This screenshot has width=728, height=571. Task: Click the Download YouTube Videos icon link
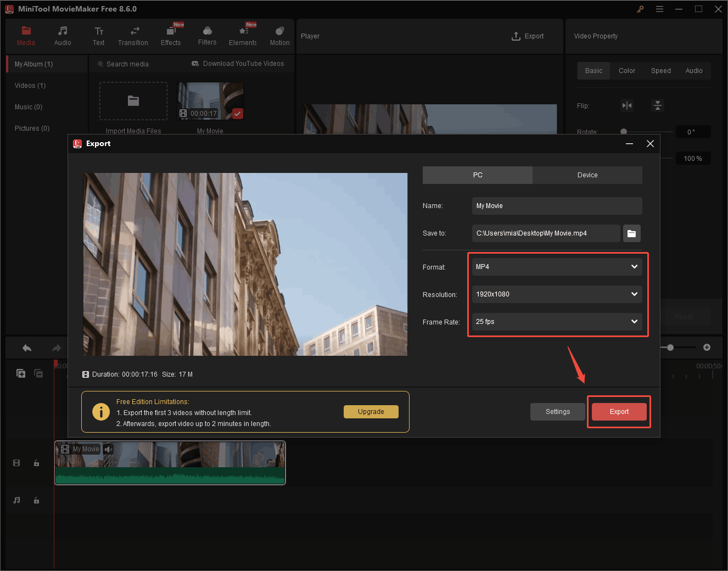pos(195,64)
